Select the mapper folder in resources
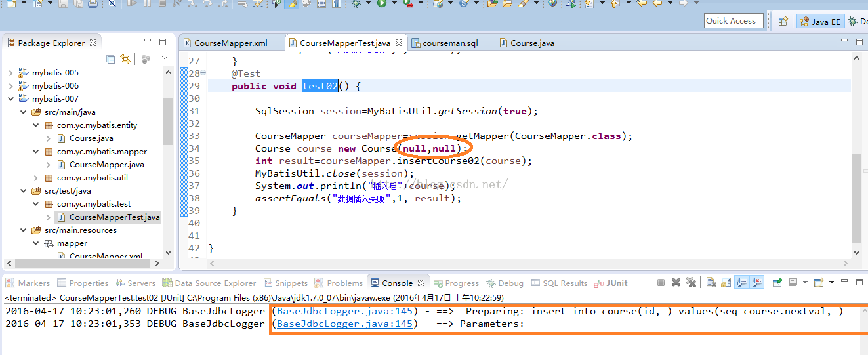 coord(65,243)
